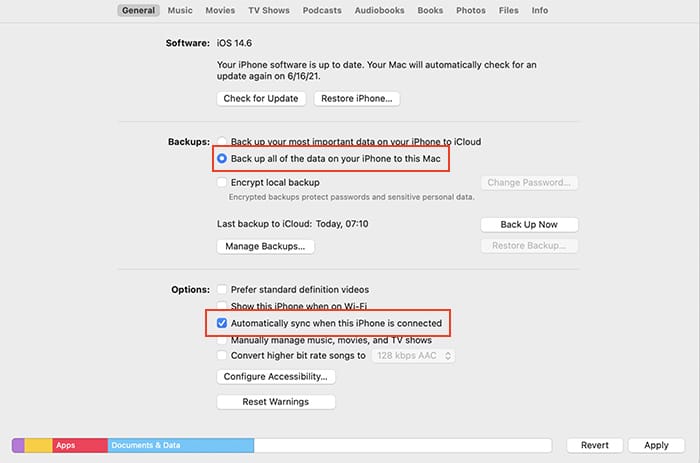The image size is (700, 463).
Task: Select the Files tab
Action: click(508, 10)
